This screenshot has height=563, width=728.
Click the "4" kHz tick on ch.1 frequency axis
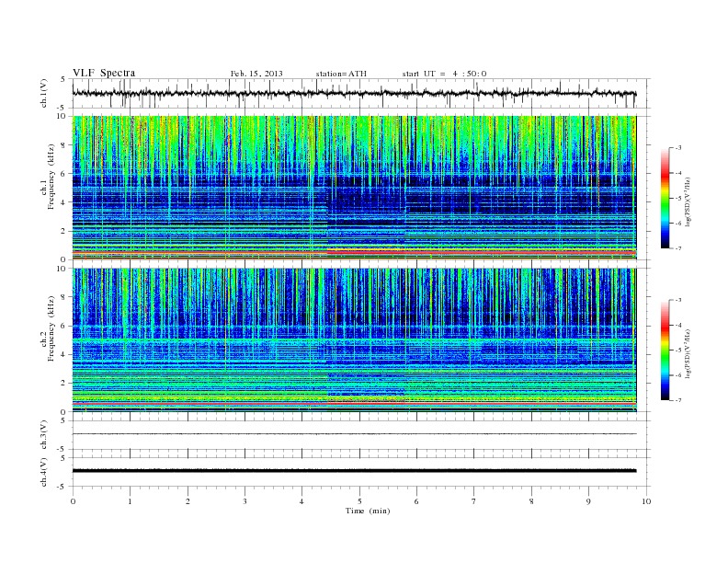[63, 202]
